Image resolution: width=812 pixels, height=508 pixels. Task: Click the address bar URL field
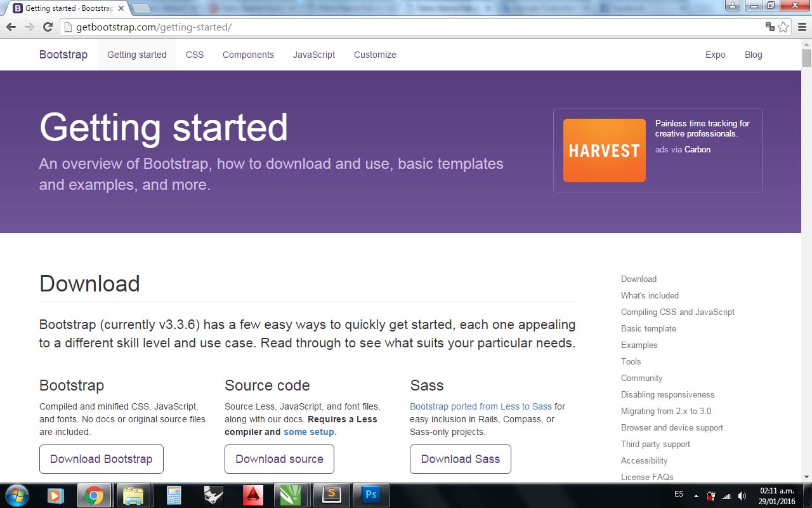pos(412,27)
